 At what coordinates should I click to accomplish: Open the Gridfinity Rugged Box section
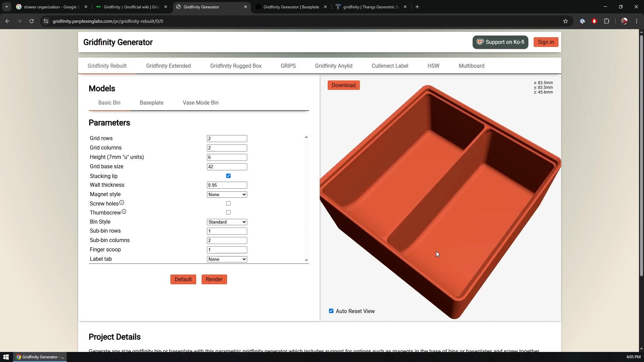(x=236, y=66)
